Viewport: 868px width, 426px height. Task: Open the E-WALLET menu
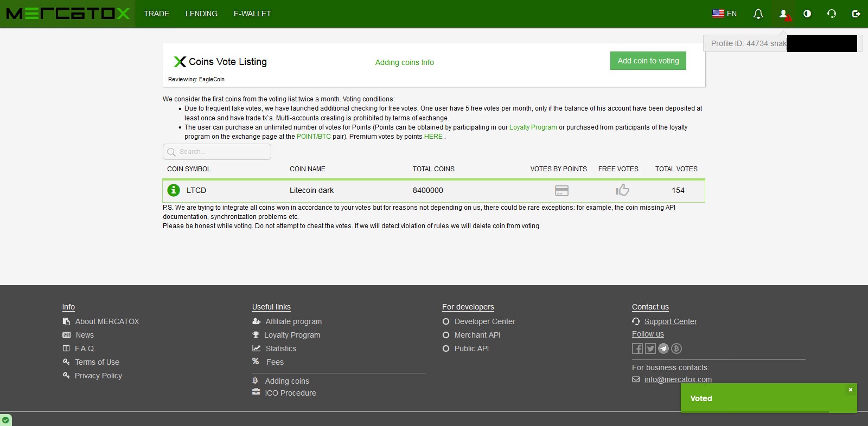(252, 14)
